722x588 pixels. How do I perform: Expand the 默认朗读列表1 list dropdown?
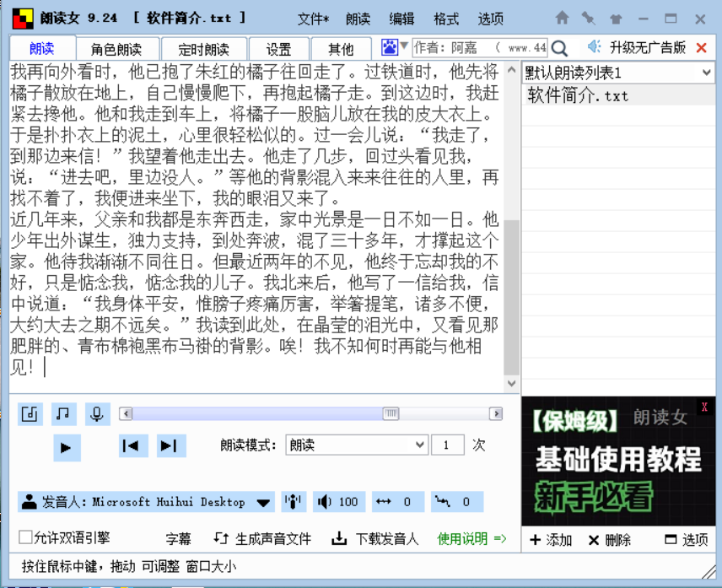point(706,73)
